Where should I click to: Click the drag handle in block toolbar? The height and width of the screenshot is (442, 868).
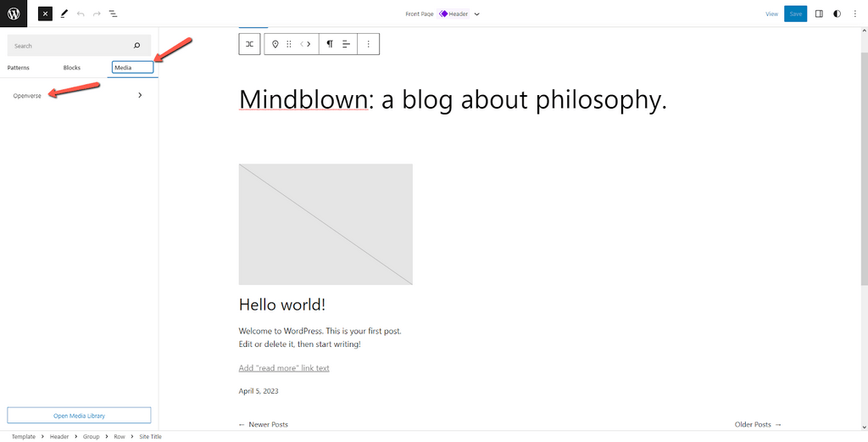(x=289, y=44)
